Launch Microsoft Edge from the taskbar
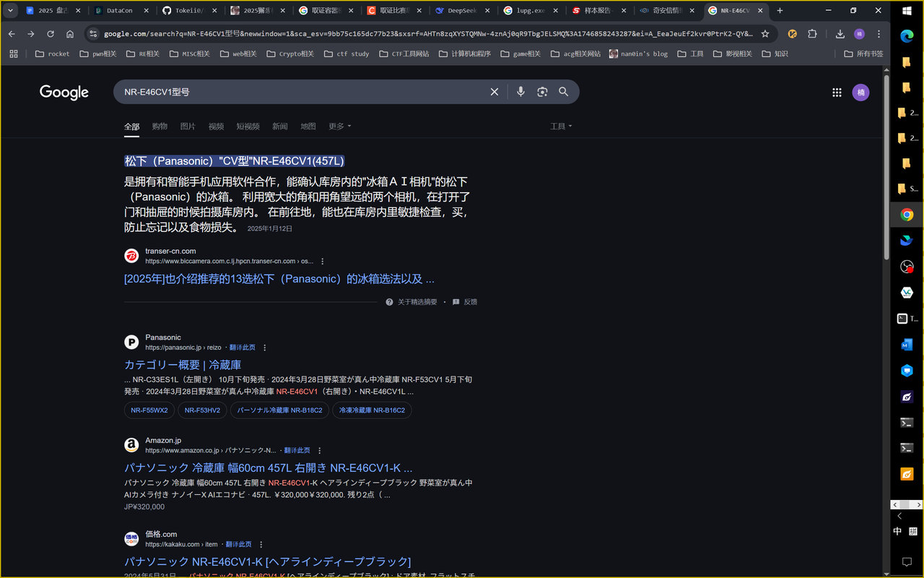Image resolution: width=924 pixels, height=578 pixels. pyautogui.click(x=907, y=38)
